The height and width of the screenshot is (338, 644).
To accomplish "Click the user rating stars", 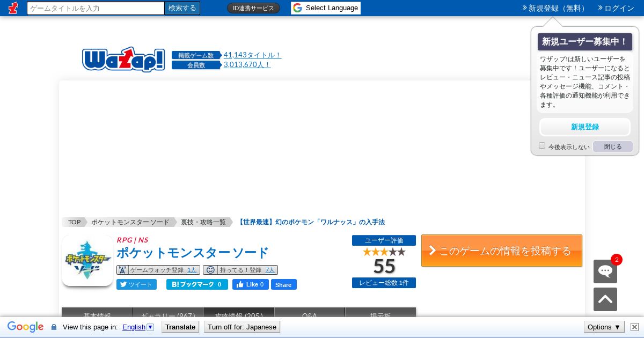I will (x=384, y=252).
